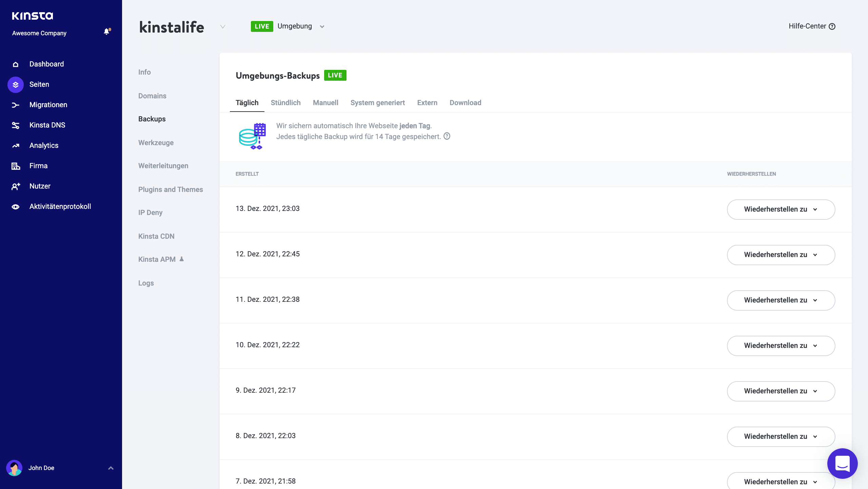868x489 pixels.
Task: Open the Backups section in site navigation
Action: point(152,119)
